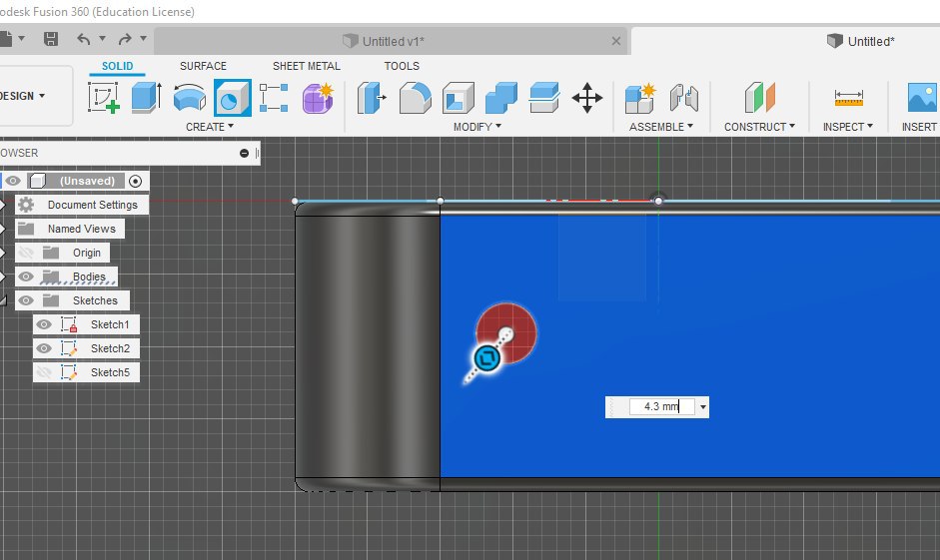Select the Extrude tool
This screenshot has height=560, width=940.
(147, 98)
